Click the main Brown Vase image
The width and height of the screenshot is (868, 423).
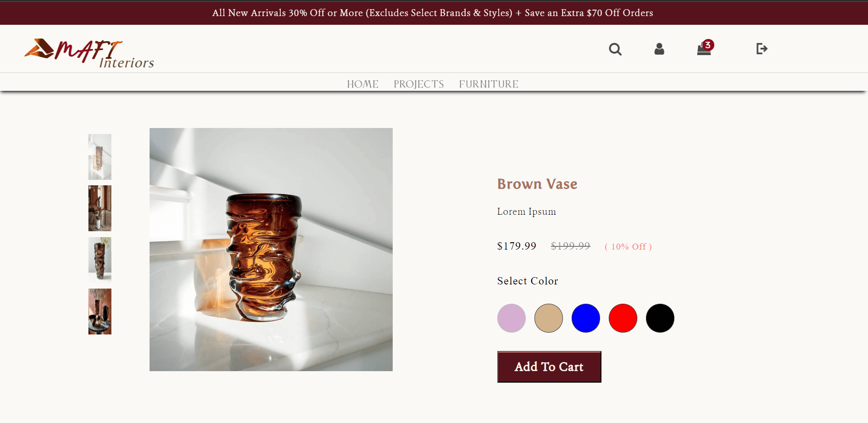pos(271,250)
